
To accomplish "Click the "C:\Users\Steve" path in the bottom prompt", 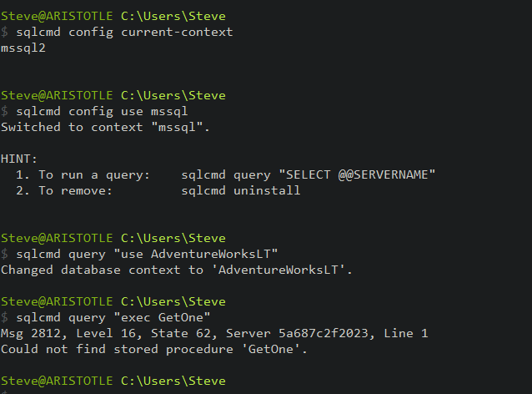I will [173, 381].
